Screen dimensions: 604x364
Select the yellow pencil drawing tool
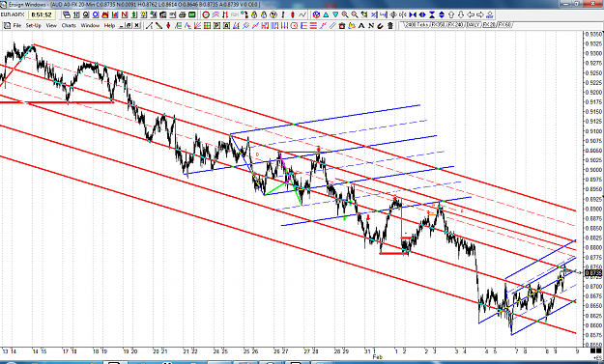[158, 26]
